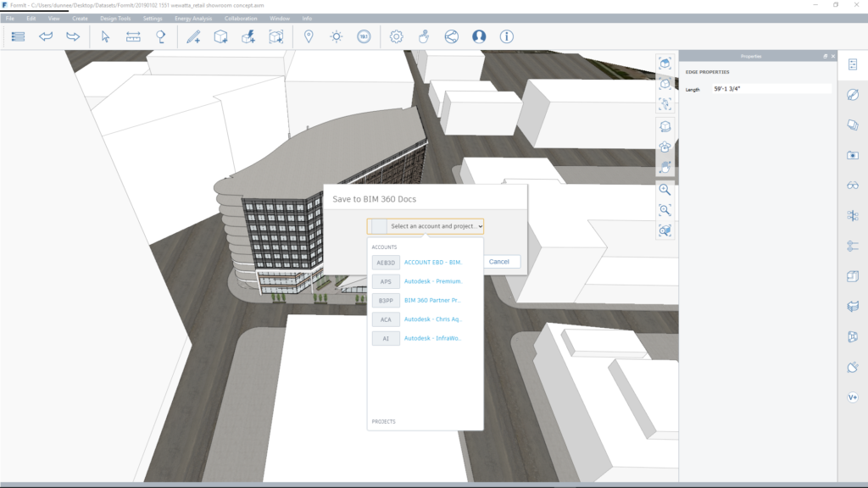
Task: Activate the Pan hand navigation tool
Action: [x=665, y=168]
